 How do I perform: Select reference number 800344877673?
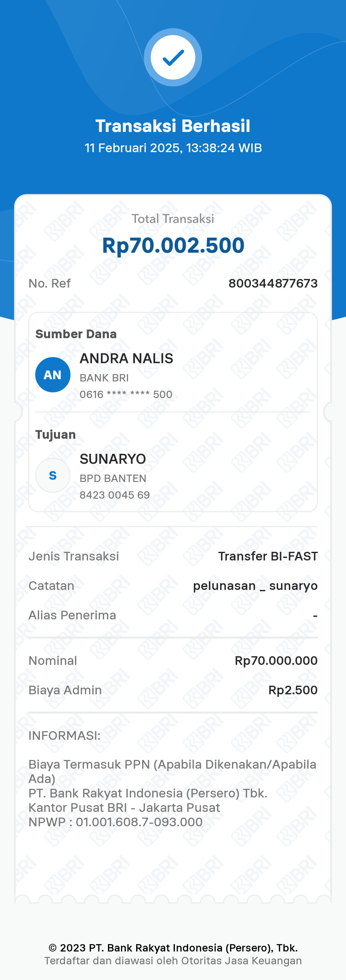point(273,283)
